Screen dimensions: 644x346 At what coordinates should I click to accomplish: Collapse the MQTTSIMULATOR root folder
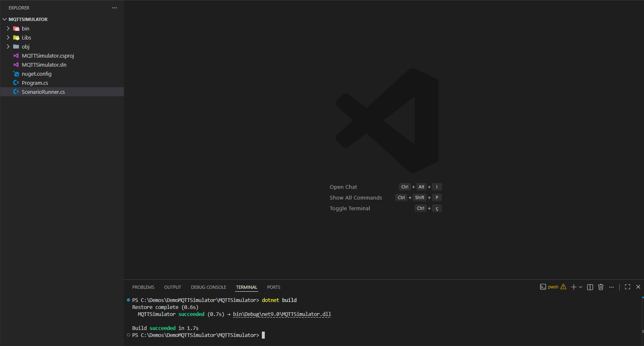[5, 19]
